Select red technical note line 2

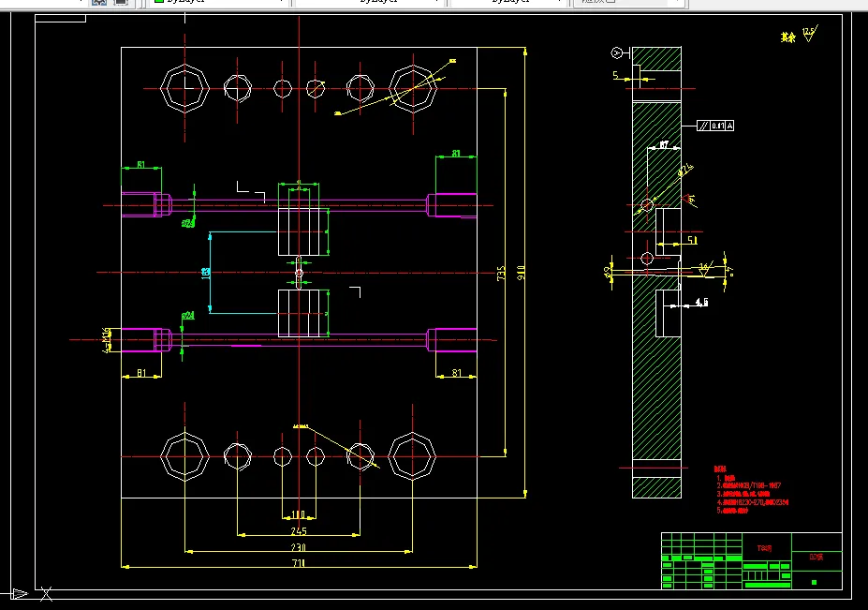(748, 485)
